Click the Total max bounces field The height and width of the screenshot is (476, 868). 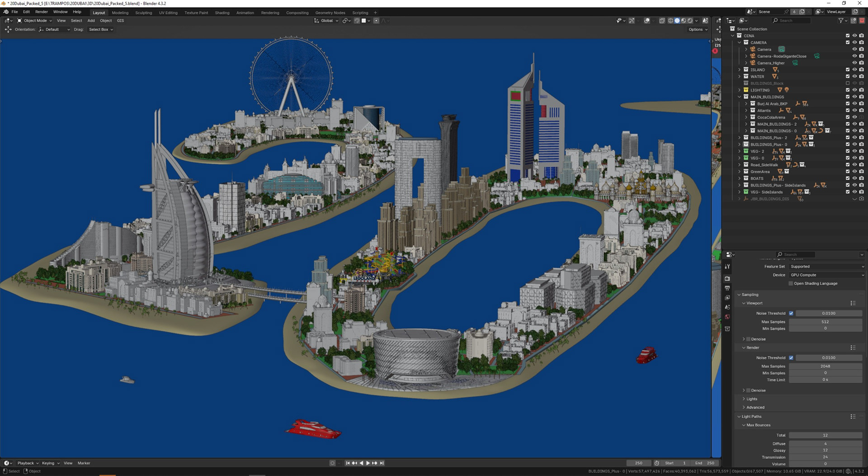[826, 435]
